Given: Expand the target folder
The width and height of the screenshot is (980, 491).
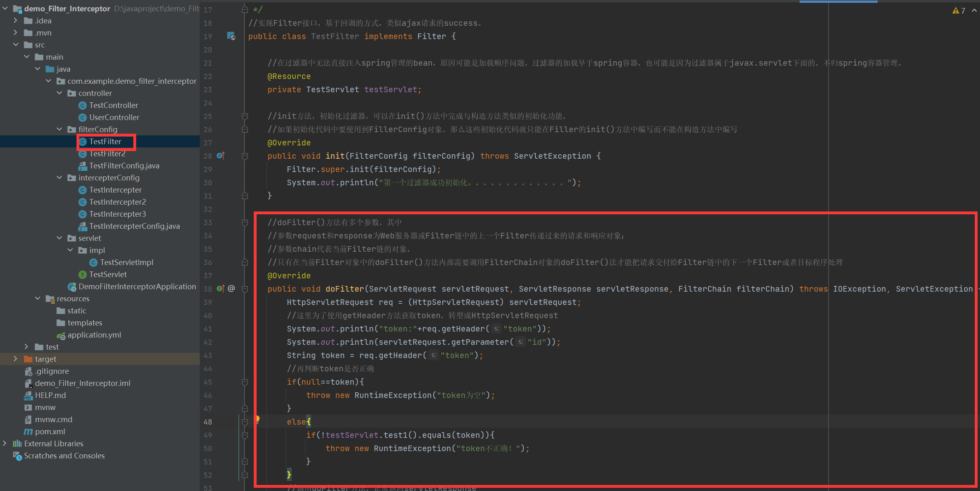Looking at the screenshot, I should (15, 358).
